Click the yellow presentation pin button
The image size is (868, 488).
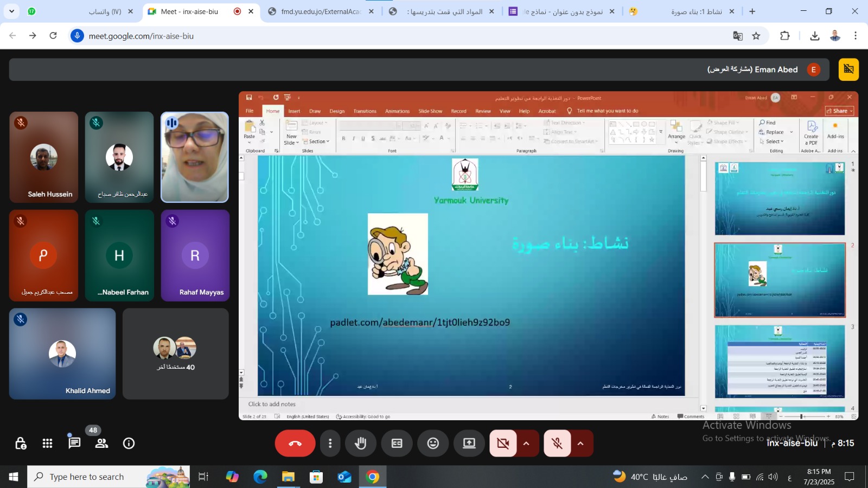click(x=848, y=69)
